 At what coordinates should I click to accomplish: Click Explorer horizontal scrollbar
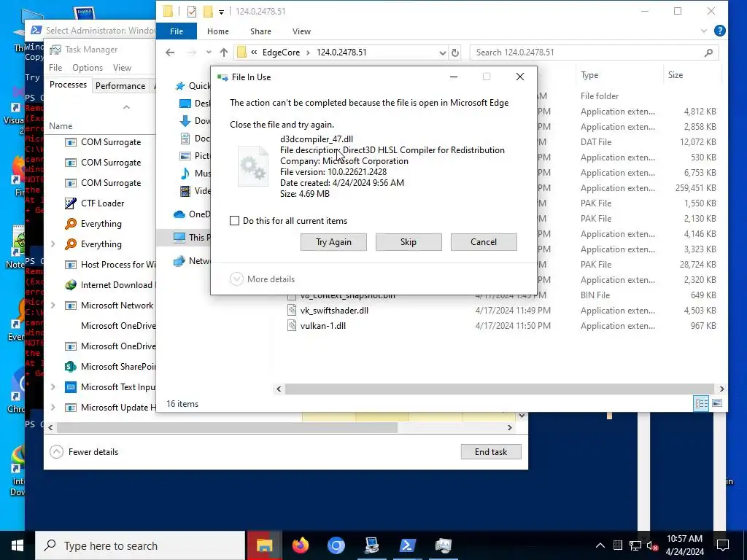coord(499,389)
